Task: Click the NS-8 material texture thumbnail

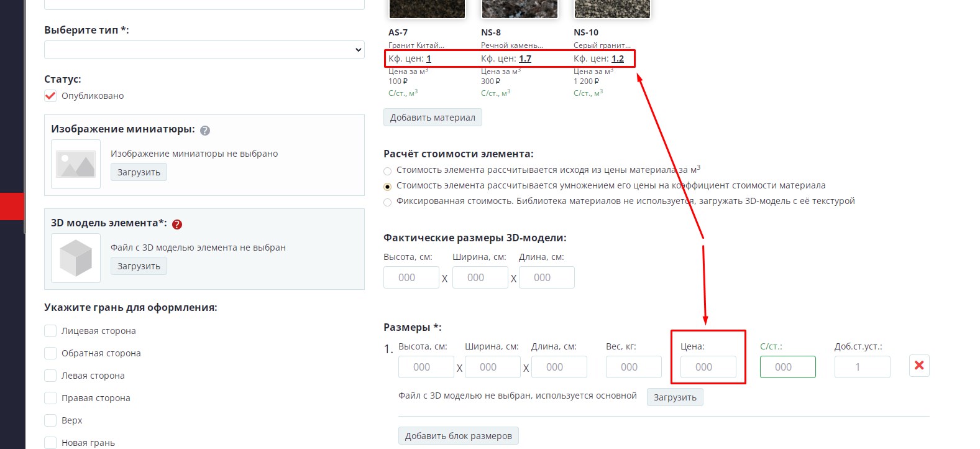Action: point(520,9)
